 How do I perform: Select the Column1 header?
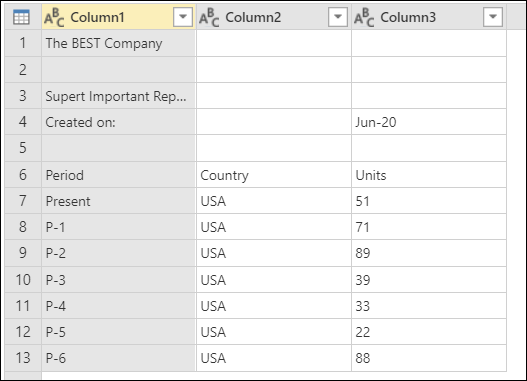pyautogui.click(x=119, y=17)
